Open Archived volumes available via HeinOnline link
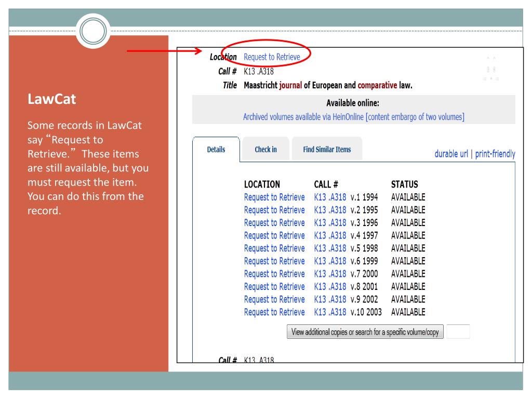The width and height of the screenshot is (532, 399). [353, 117]
